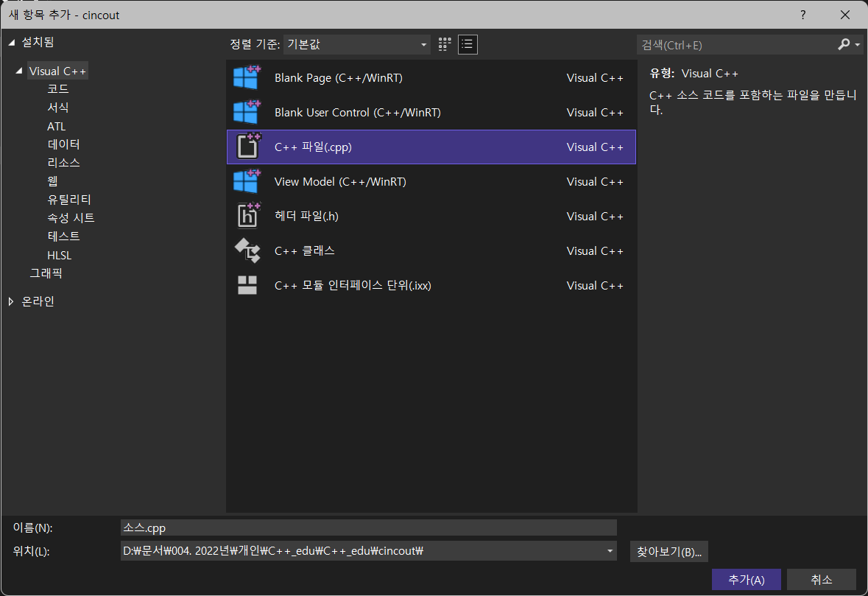Click the search magnifier icon
The image size is (868, 596).
point(844,44)
